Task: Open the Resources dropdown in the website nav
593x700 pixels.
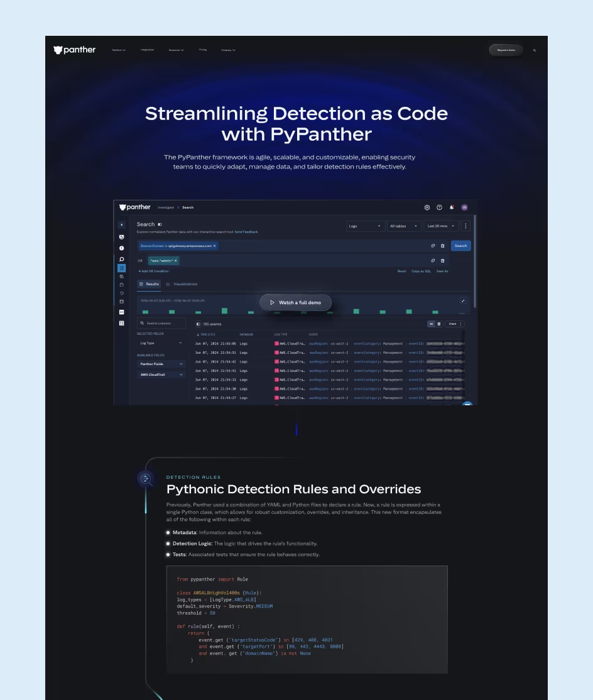Action: pos(177,50)
